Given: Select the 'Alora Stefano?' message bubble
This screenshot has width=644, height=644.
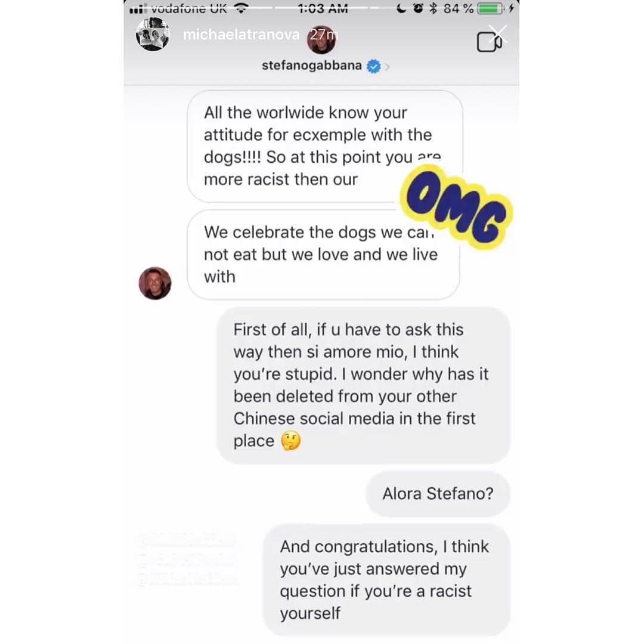Looking at the screenshot, I should pyautogui.click(x=438, y=494).
